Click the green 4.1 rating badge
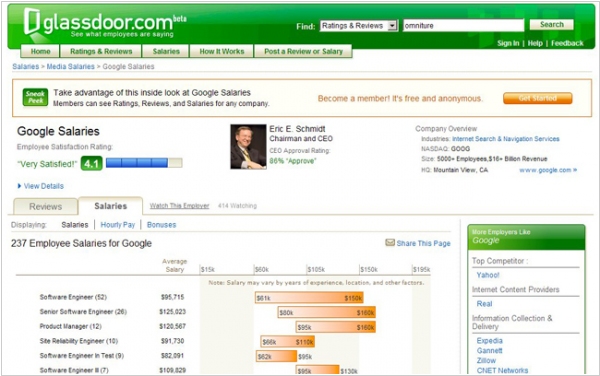 point(91,164)
